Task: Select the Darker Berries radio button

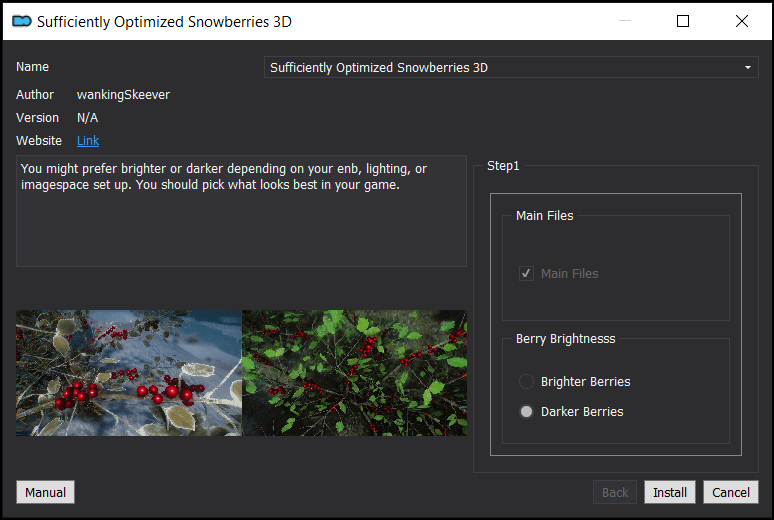Action: [x=526, y=411]
